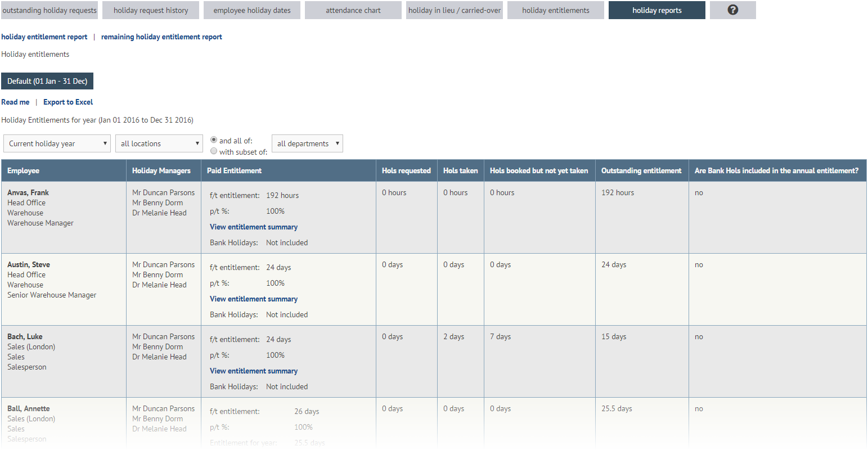Open the 'Current holiday year' dropdown
This screenshot has height=450, width=868.
57,143
